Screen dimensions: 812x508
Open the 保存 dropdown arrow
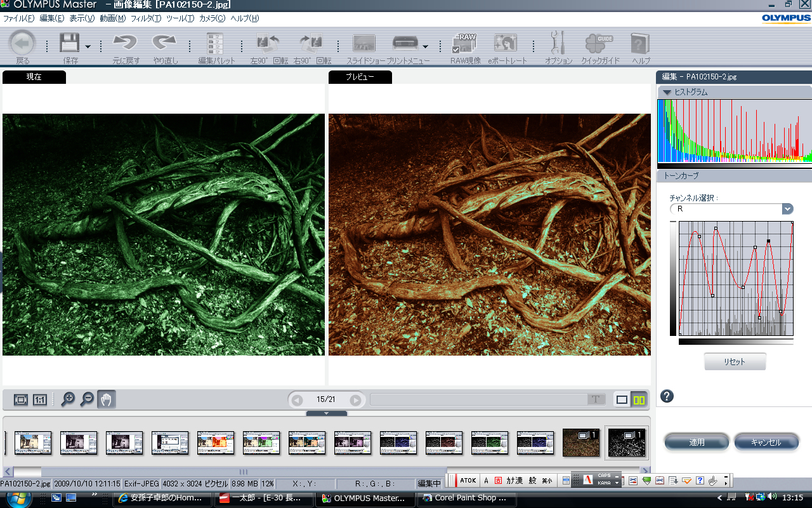pos(88,46)
